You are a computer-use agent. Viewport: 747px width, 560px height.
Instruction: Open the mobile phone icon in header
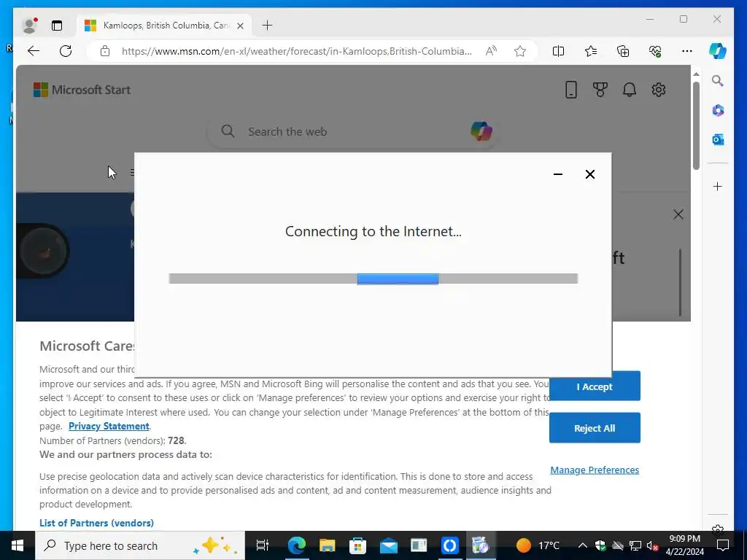[570, 90]
